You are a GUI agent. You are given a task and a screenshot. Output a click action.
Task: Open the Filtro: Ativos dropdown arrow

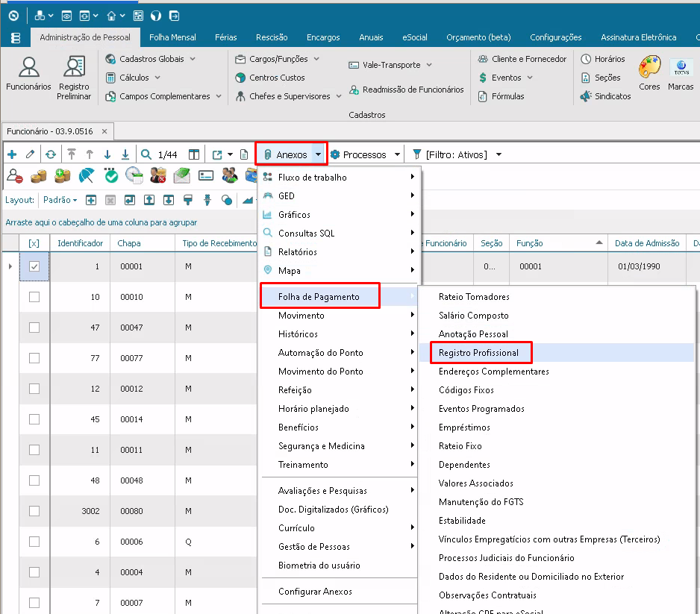[499, 154]
